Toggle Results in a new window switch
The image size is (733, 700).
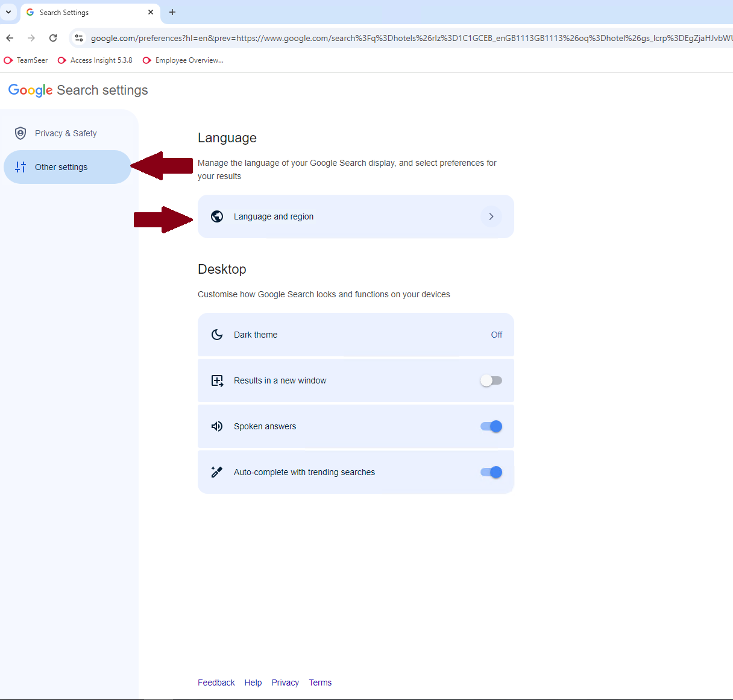pyautogui.click(x=491, y=380)
